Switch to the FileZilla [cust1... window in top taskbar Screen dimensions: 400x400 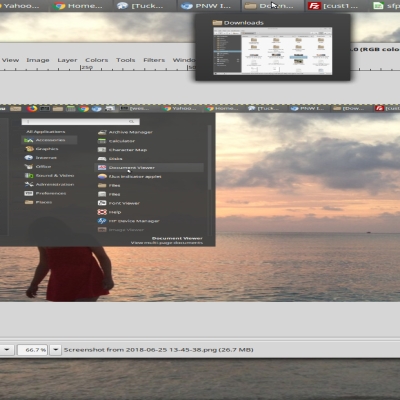point(334,6)
